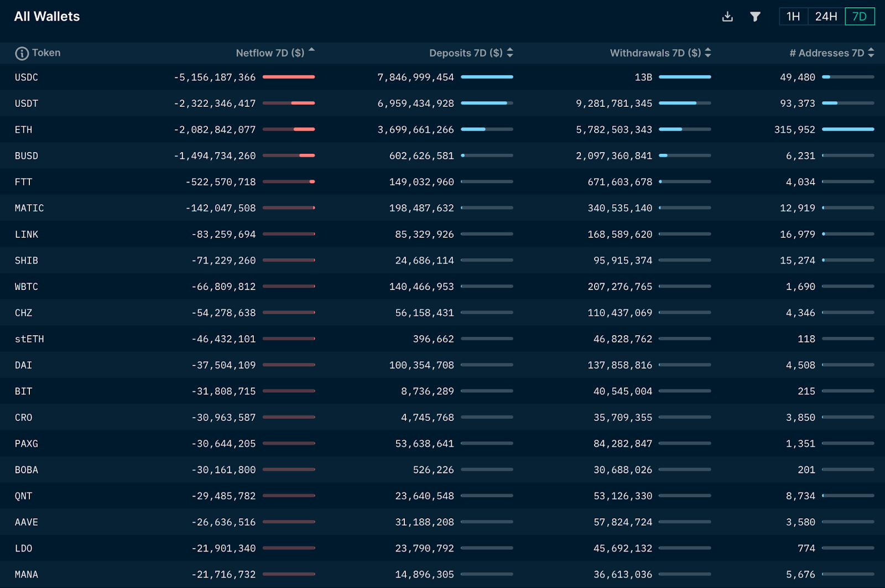The width and height of the screenshot is (885, 588).
Task: Select the DAI token name
Action: [24, 365]
